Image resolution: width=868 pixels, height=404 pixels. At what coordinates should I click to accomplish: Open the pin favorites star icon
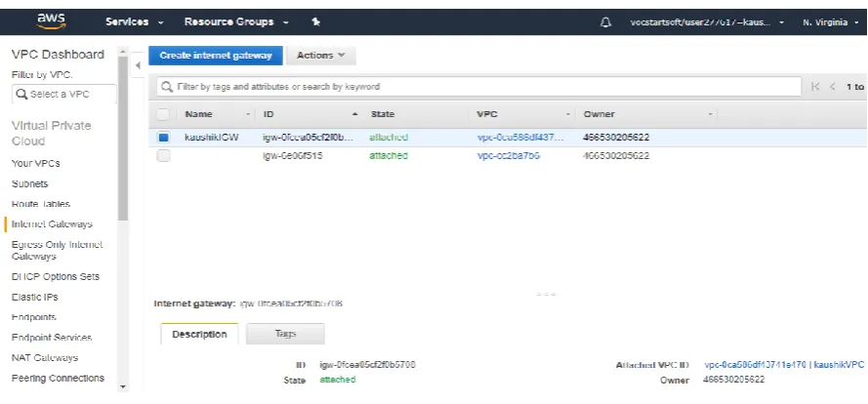(315, 22)
